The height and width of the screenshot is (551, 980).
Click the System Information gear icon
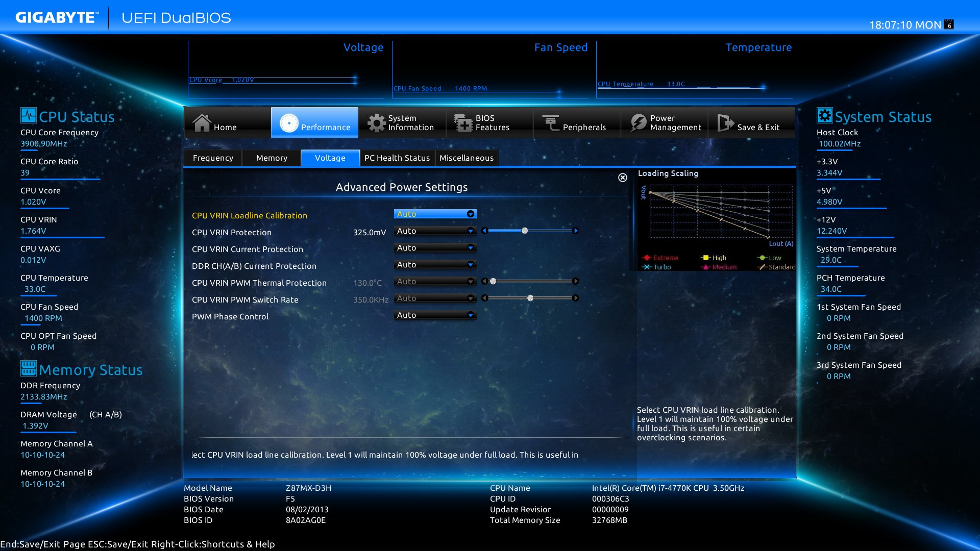[x=377, y=123]
